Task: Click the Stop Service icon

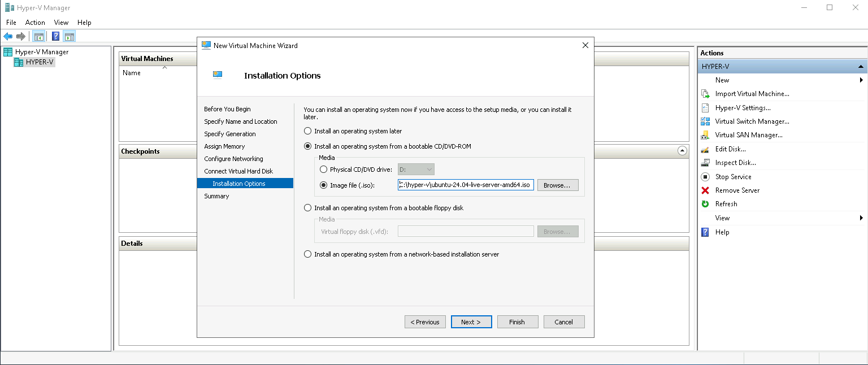Action: [x=705, y=177]
